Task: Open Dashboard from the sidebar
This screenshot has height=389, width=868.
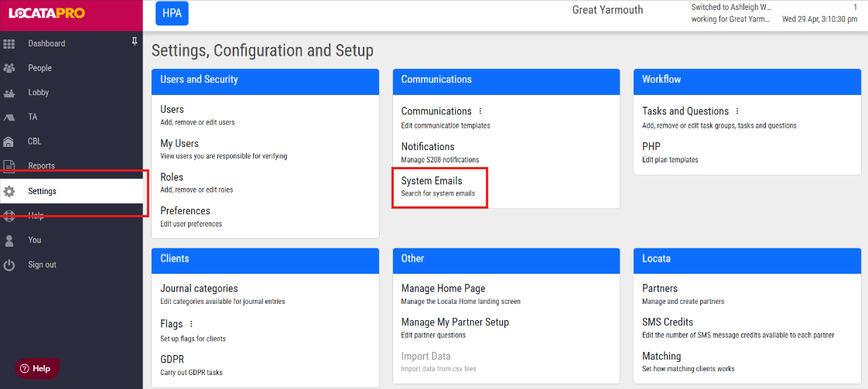Action: tap(46, 44)
